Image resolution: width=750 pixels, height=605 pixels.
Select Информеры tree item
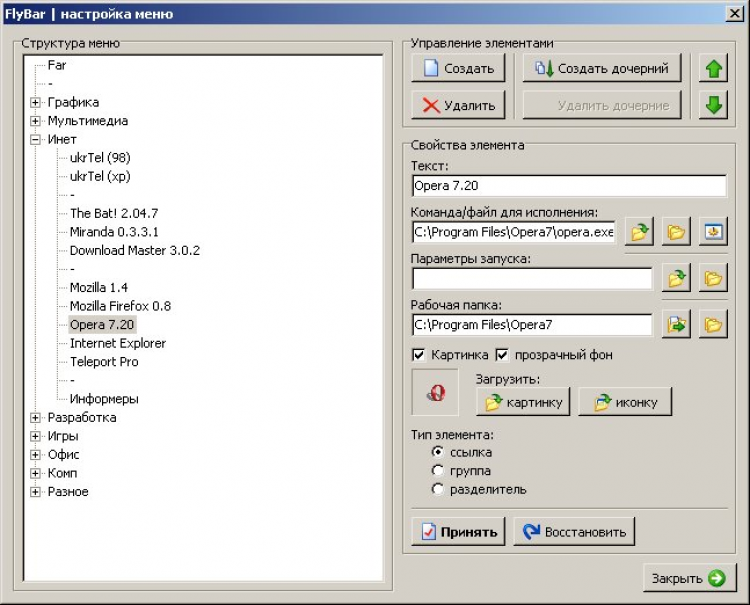pyautogui.click(x=104, y=399)
